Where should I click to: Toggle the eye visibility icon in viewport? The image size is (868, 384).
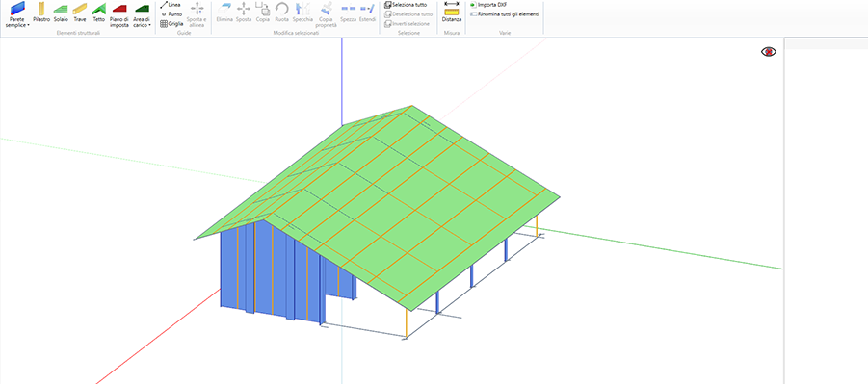(x=769, y=51)
